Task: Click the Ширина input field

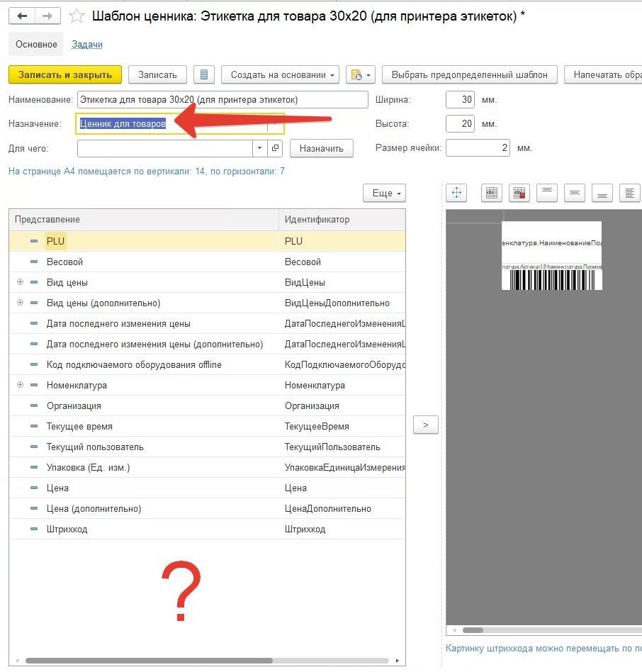Action: point(460,100)
